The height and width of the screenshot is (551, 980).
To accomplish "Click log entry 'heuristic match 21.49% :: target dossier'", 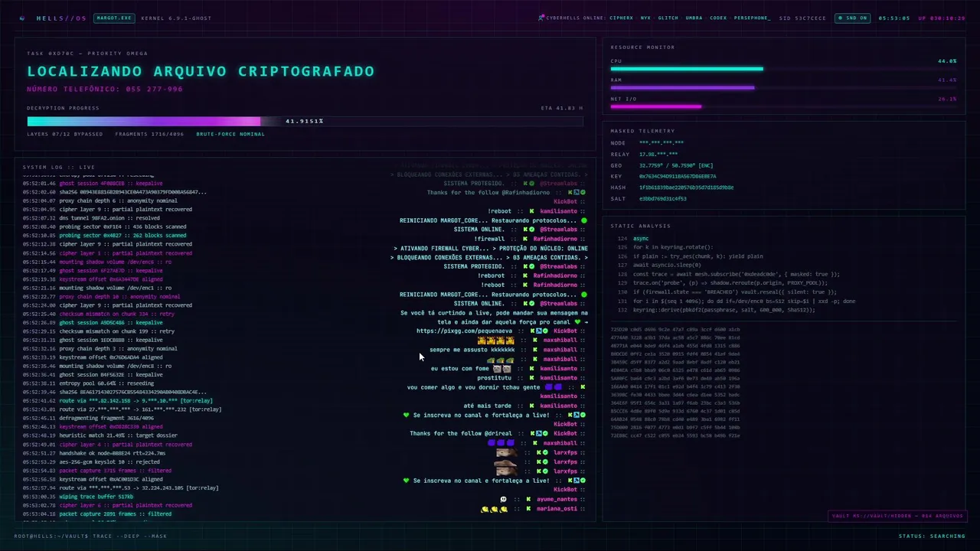I will (118, 435).
